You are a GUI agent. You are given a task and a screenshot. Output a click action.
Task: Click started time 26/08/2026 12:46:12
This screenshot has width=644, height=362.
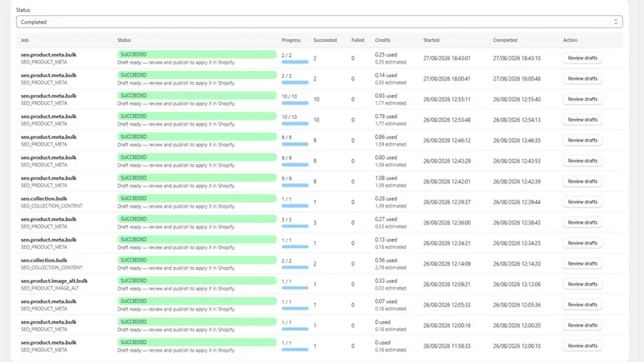(447, 140)
